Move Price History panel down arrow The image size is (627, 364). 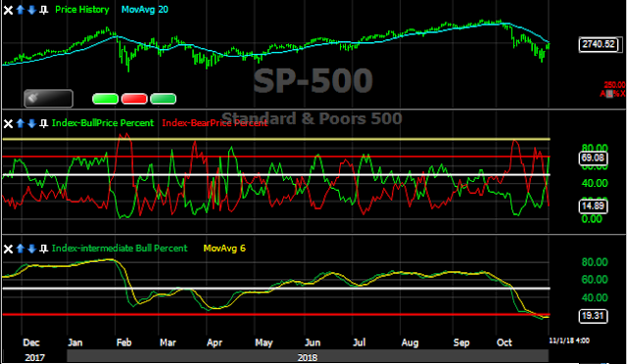click(x=31, y=10)
